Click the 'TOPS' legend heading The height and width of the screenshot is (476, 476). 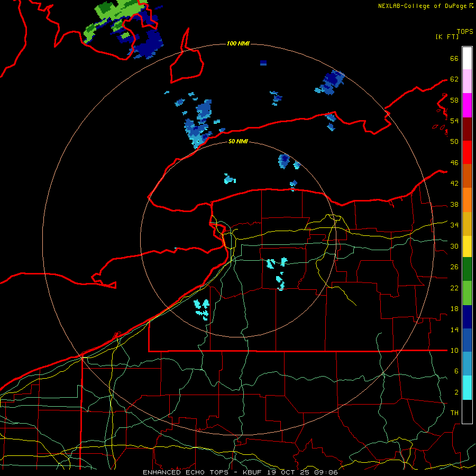point(465,32)
